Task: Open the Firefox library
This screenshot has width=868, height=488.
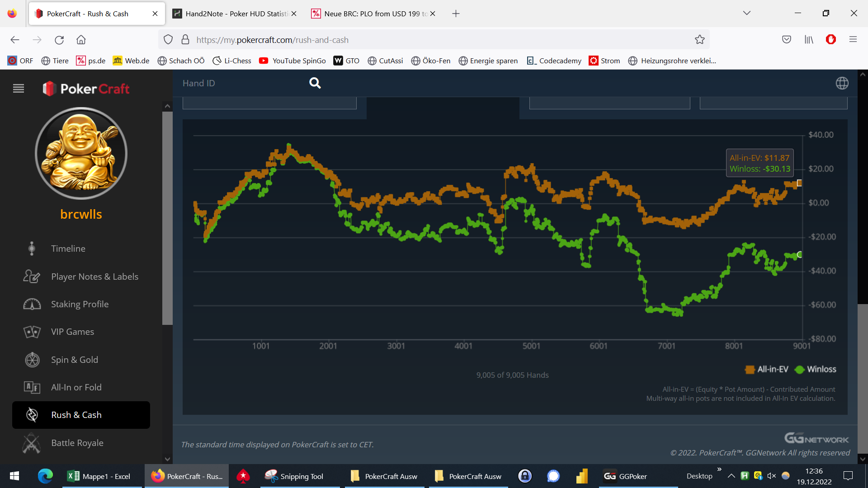Action: point(809,40)
